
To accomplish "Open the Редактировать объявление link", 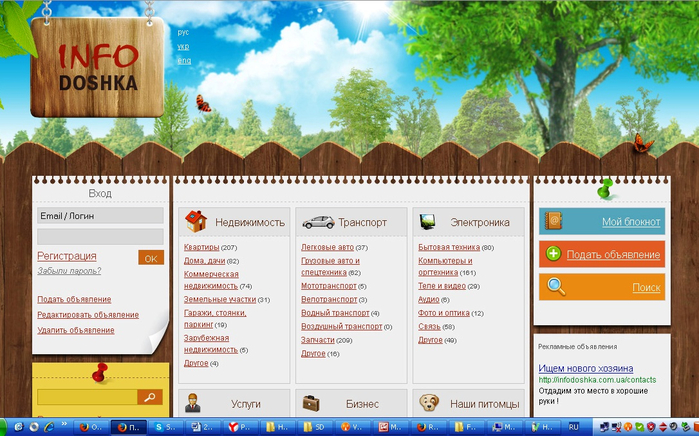I will [x=88, y=315].
